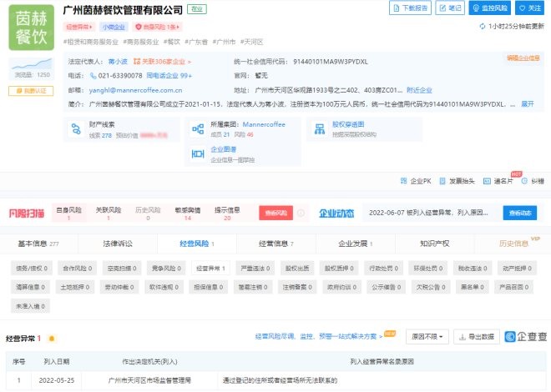Viewport: 551px width, 392px height.
Task: Click the 递名片 send business card icon
Action: point(503,180)
